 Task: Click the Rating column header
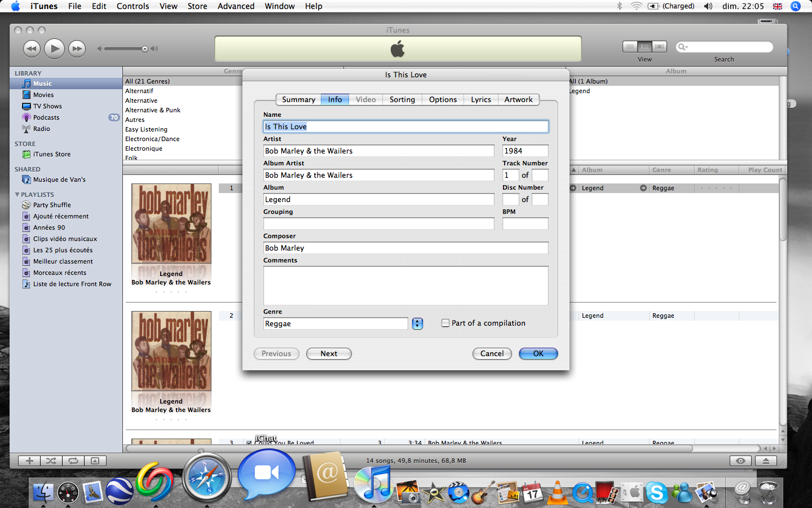tap(716, 170)
